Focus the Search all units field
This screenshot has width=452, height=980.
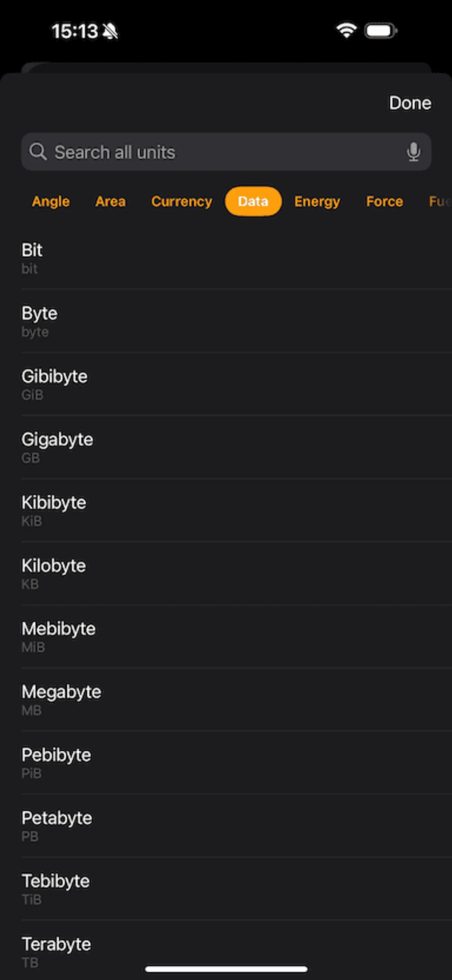[226, 152]
